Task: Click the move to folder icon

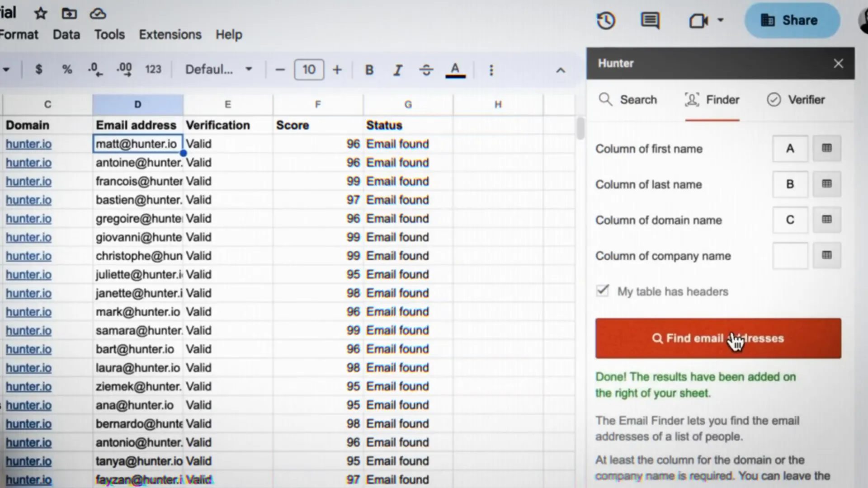Action: point(69,14)
